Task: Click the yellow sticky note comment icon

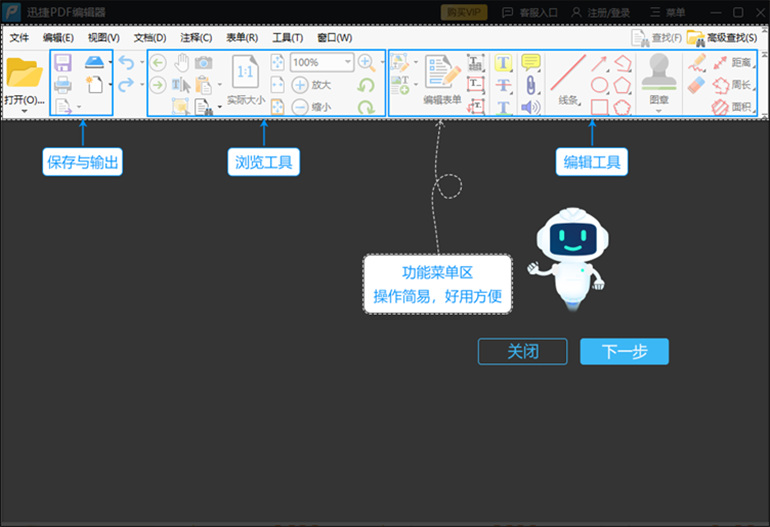Action: pos(531,62)
